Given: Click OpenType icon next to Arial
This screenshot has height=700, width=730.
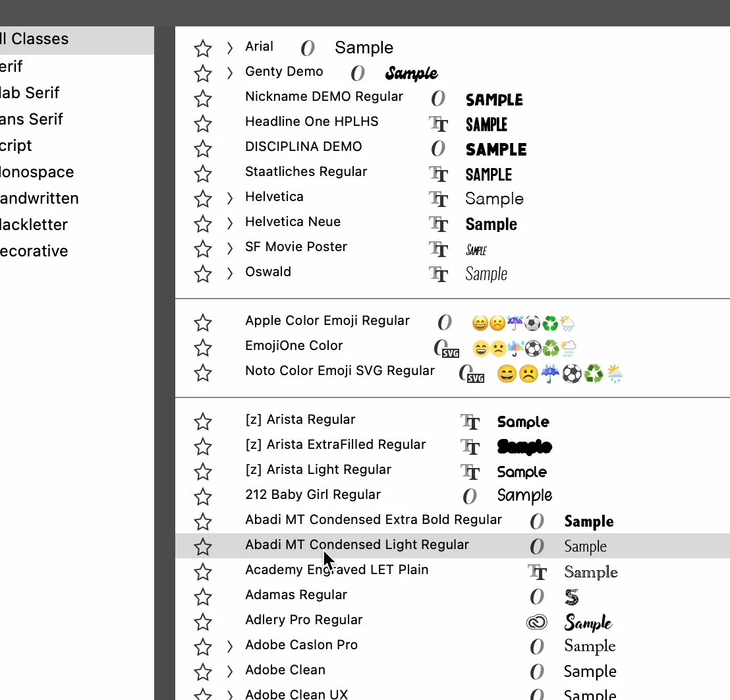Looking at the screenshot, I should click(x=308, y=48).
